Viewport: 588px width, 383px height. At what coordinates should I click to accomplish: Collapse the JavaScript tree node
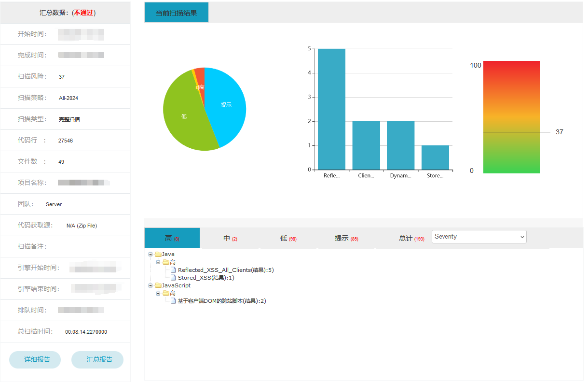(150, 285)
